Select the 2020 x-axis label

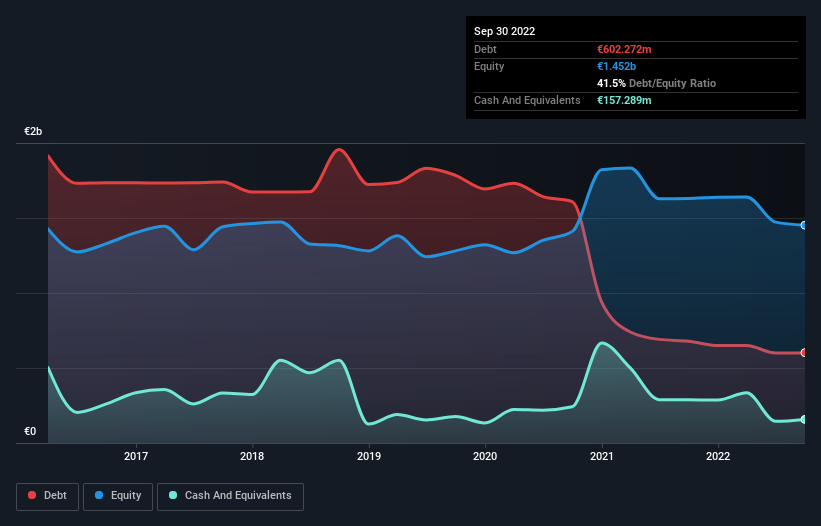485,456
